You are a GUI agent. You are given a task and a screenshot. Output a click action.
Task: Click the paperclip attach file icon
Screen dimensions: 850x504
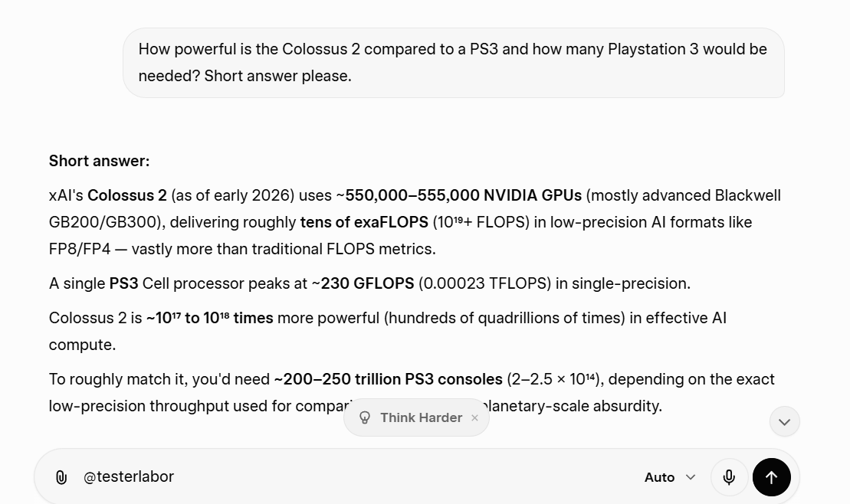pos(61,477)
